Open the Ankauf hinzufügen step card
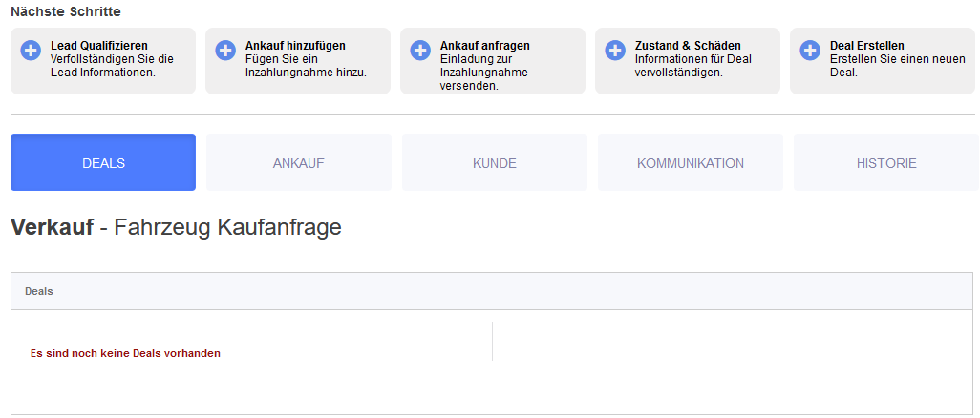The height and width of the screenshot is (418, 980). pos(298,61)
